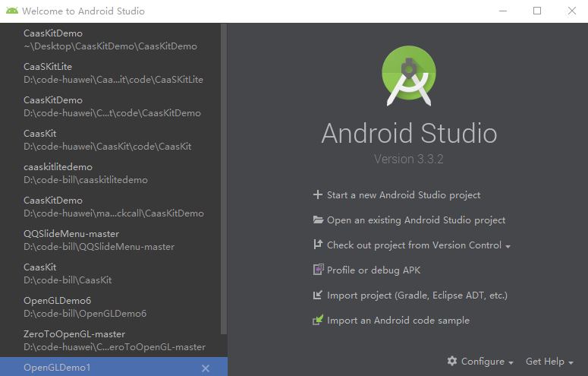Expand Version Control dropdown arrow
The width and height of the screenshot is (588, 376).
pyautogui.click(x=508, y=246)
